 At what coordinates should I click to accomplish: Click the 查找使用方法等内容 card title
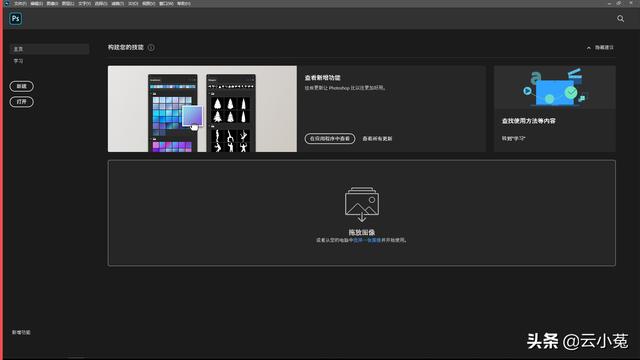[529, 121]
